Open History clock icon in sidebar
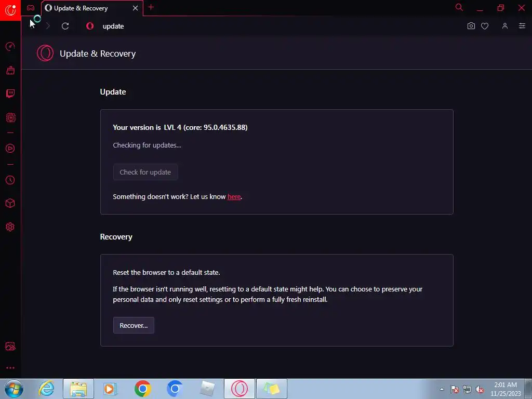 click(x=10, y=180)
